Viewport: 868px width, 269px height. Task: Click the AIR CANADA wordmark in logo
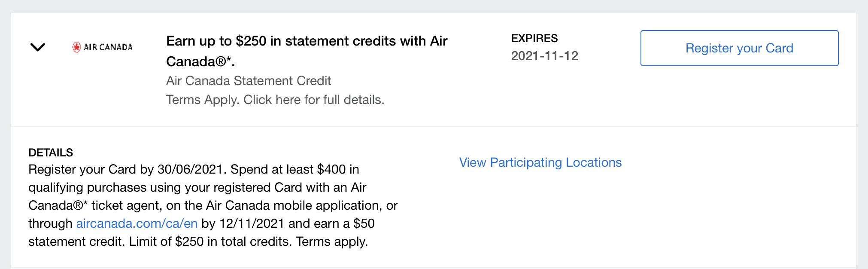pos(108,47)
